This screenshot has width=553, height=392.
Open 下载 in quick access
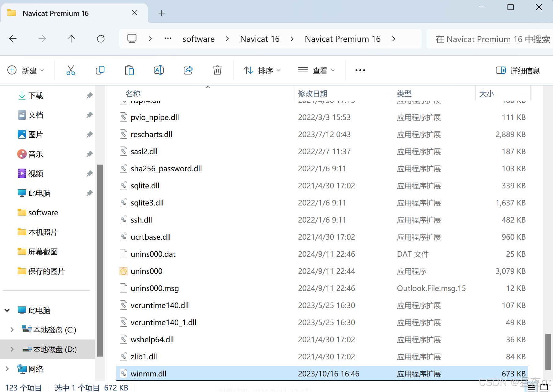(x=36, y=96)
